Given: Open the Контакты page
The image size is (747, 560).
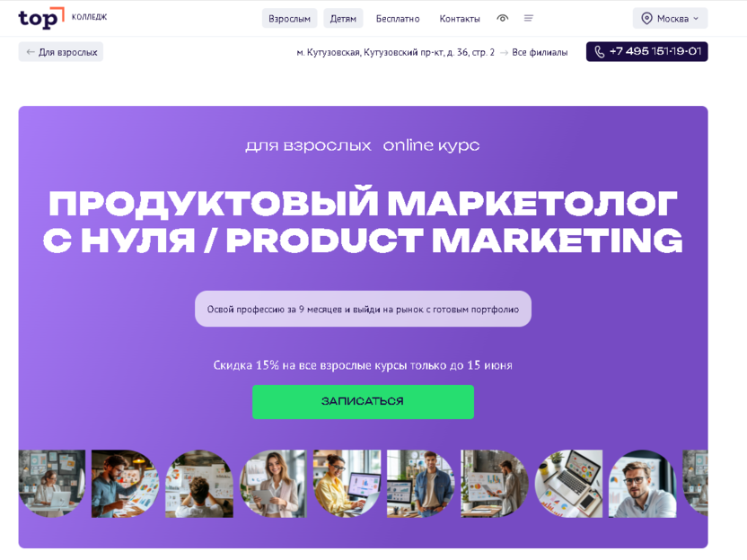Looking at the screenshot, I should coord(460,19).
